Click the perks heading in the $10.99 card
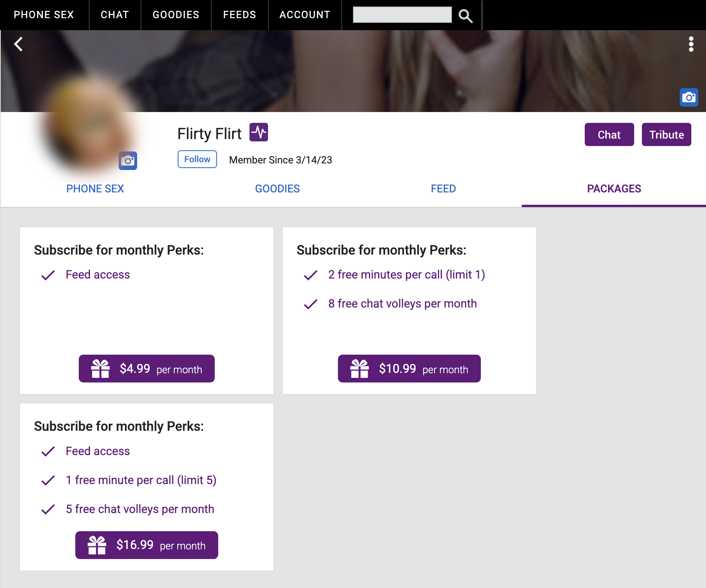 [x=381, y=250]
